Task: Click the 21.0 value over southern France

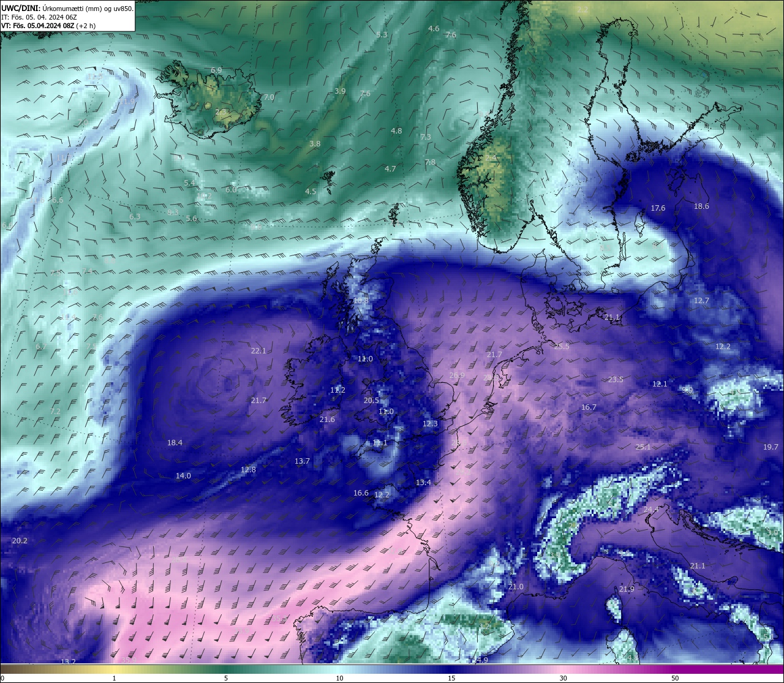Action: tap(516, 587)
